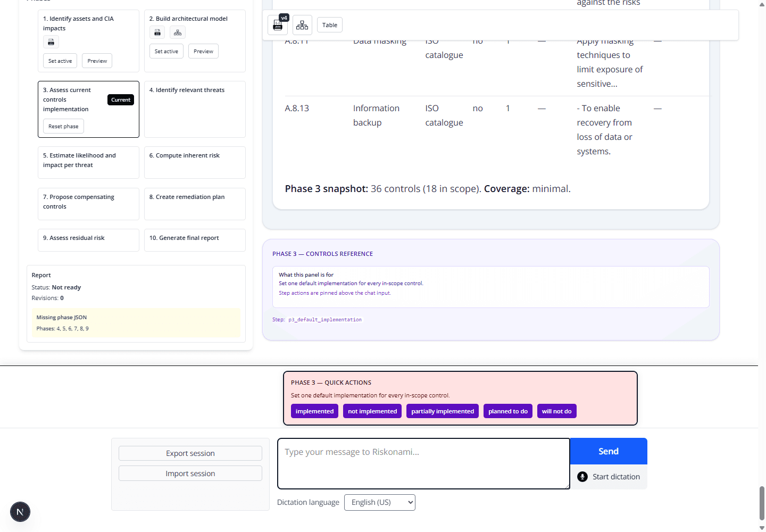Set phase 1 as active

tap(60, 61)
